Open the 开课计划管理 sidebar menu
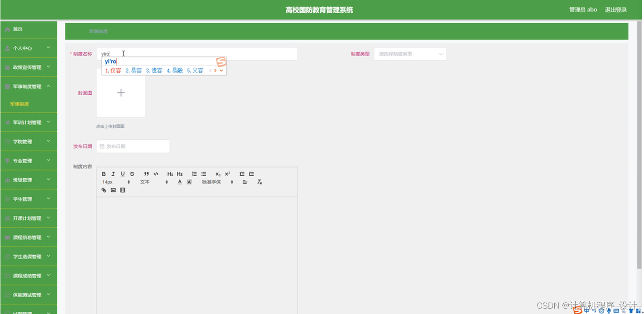 click(29, 218)
